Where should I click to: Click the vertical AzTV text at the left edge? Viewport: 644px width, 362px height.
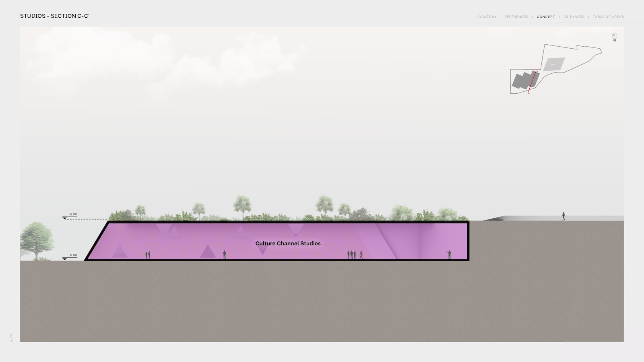pyautogui.click(x=11, y=338)
